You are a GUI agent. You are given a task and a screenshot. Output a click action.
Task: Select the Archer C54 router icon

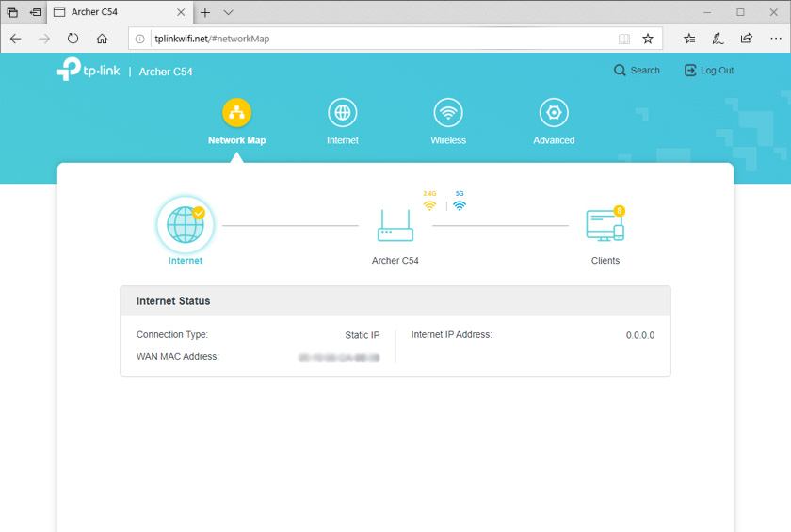[395, 226]
